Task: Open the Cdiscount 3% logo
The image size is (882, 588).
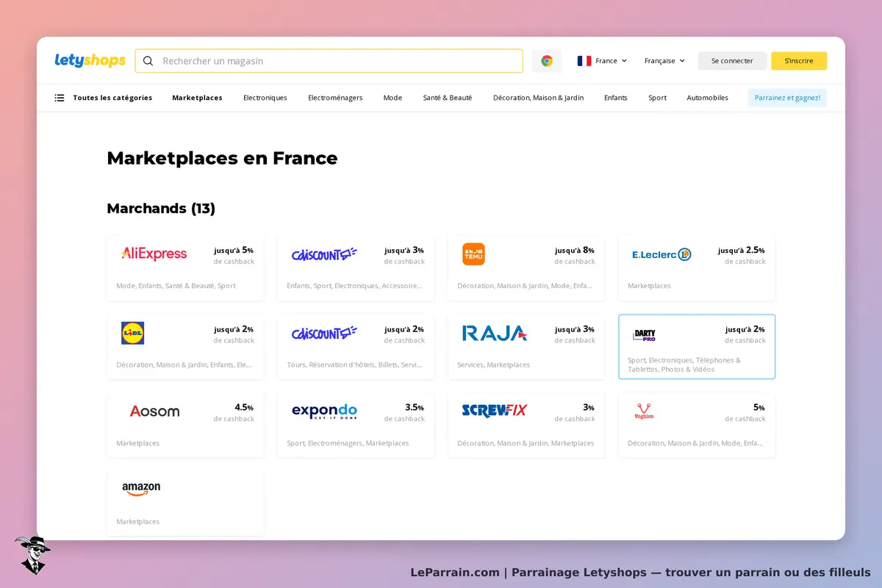Action: tap(324, 254)
